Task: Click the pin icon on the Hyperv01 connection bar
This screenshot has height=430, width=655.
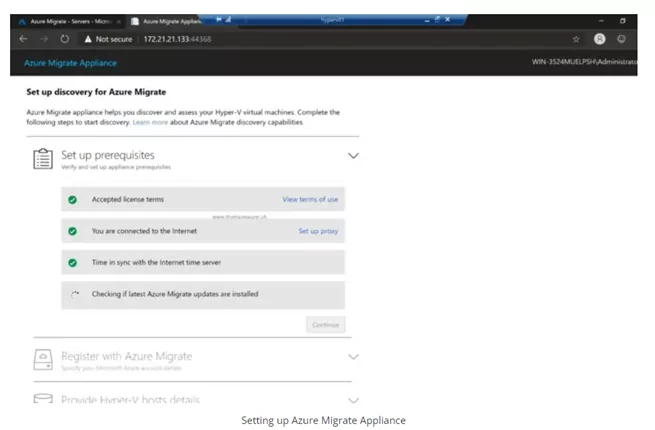Action: point(219,19)
